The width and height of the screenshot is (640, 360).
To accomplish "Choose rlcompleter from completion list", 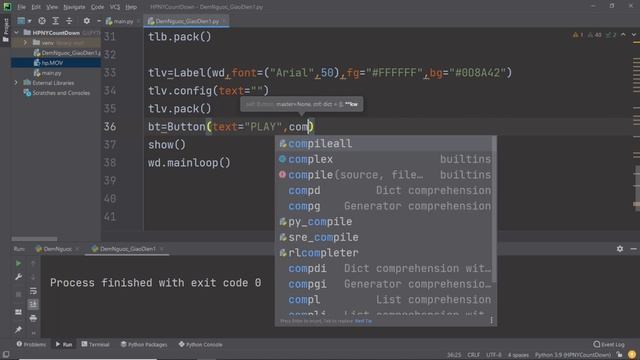I will pos(385,253).
